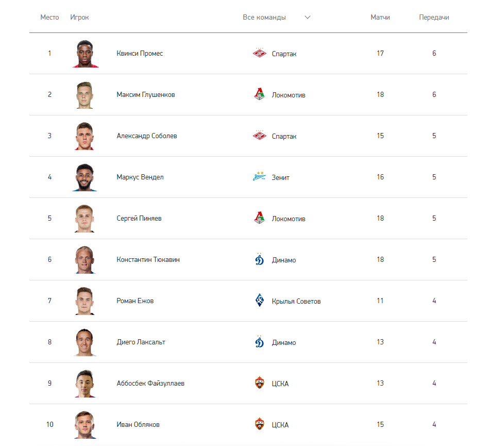490x448 pixels.
Task: Click the Zenit logo in Маркус Вендел row
Action: point(259,177)
